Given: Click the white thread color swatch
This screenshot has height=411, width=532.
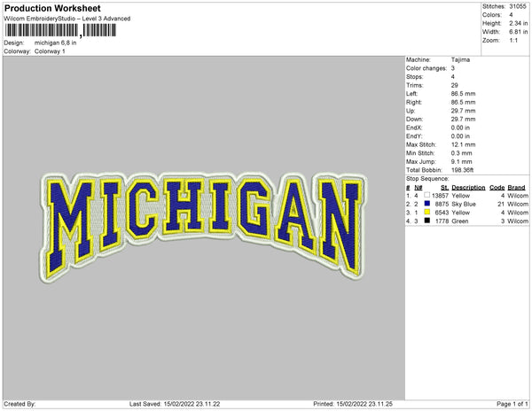Looking at the screenshot, I should [426, 195].
